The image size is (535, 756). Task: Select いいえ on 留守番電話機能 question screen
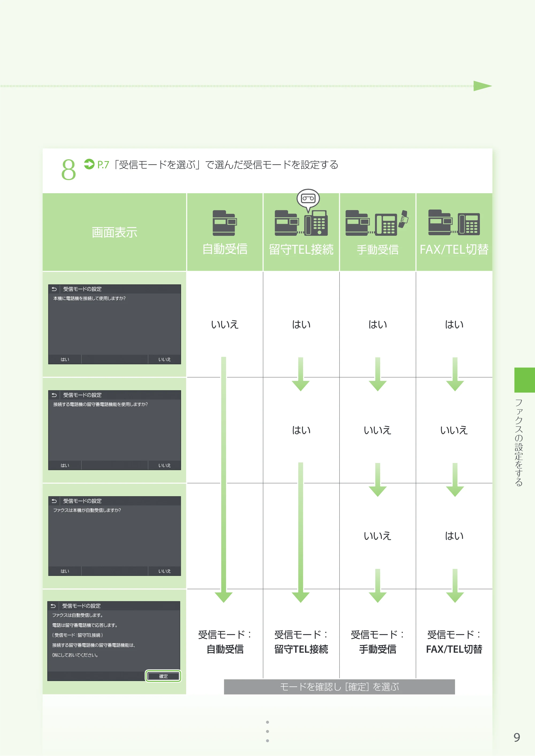[x=165, y=465]
